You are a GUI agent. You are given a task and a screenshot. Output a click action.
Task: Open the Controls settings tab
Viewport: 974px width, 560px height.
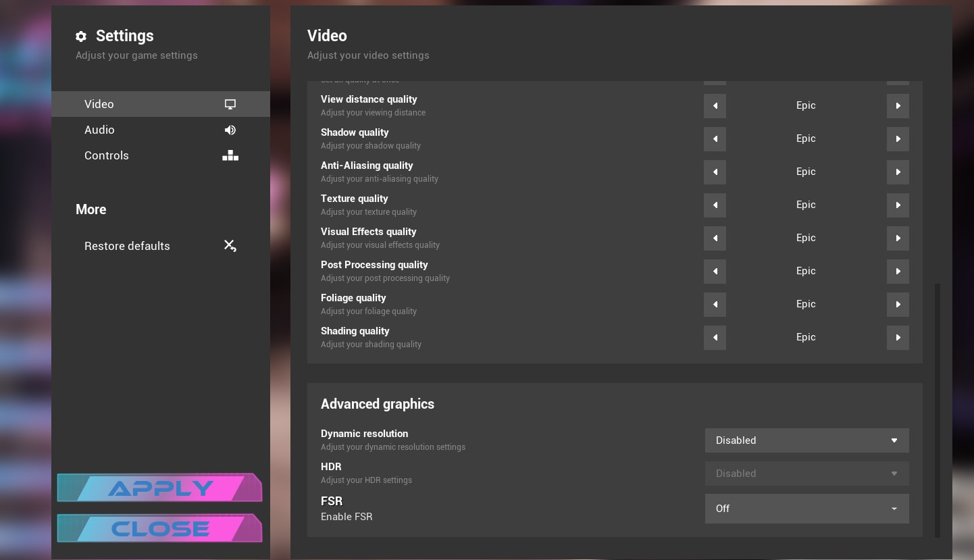[x=161, y=155]
